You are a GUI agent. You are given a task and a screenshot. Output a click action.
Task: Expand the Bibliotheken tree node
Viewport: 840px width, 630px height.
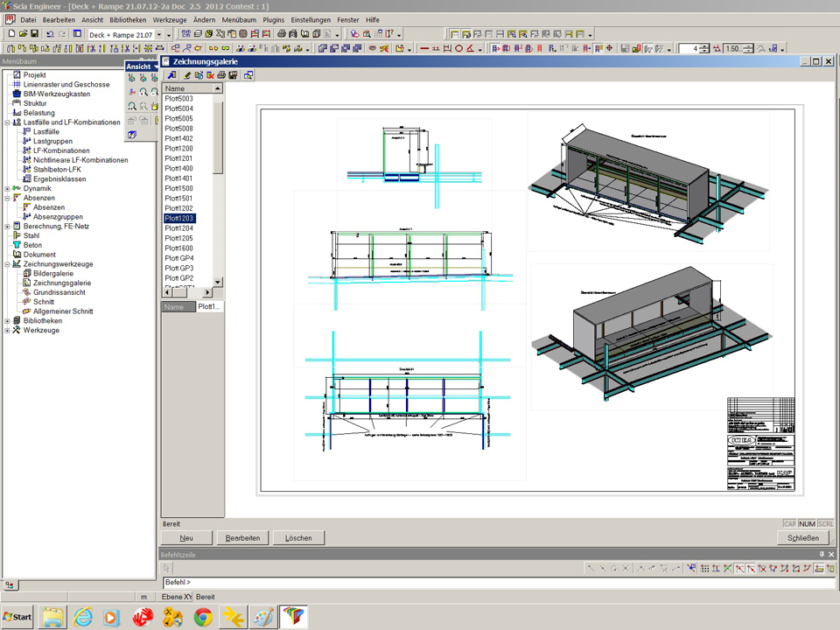[7, 321]
